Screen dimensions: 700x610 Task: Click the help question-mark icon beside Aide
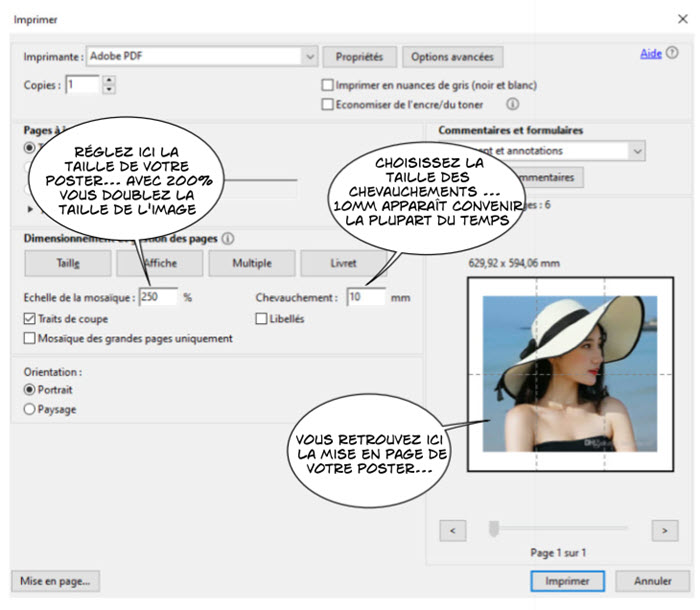[672, 53]
